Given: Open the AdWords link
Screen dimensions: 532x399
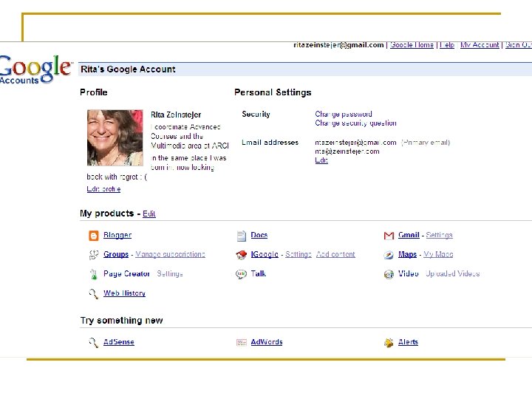Looking at the screenshot, I should (267, 341).
